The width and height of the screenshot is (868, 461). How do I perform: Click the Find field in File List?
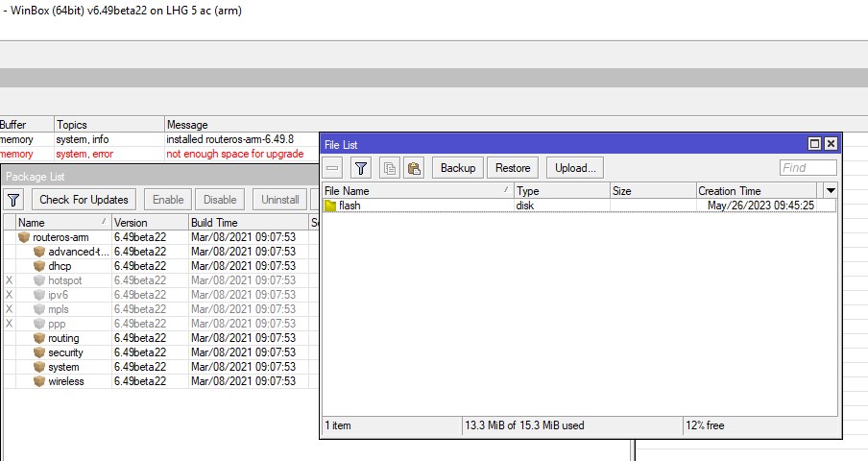808,168
